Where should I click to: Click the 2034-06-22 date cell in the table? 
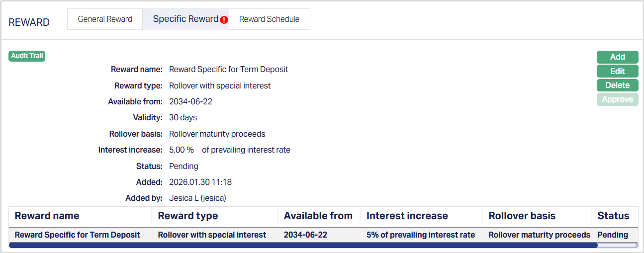point(305,235)
